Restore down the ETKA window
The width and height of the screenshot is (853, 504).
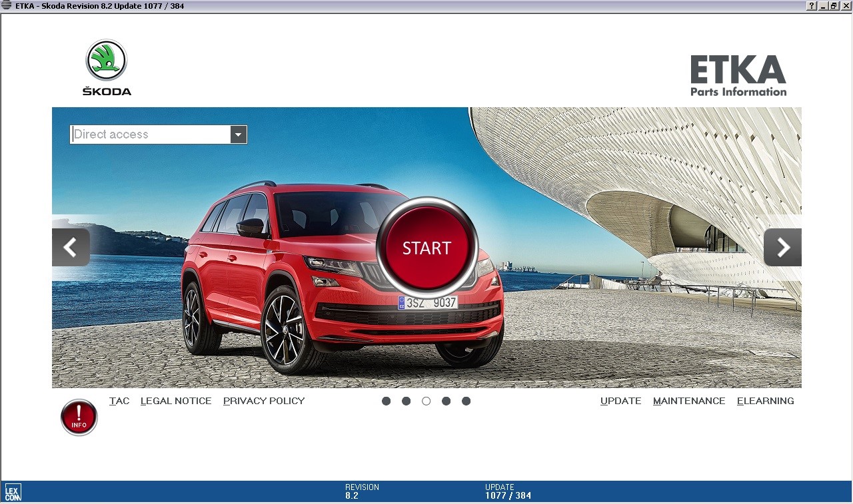pyautogui.click(x=834, y=6)
